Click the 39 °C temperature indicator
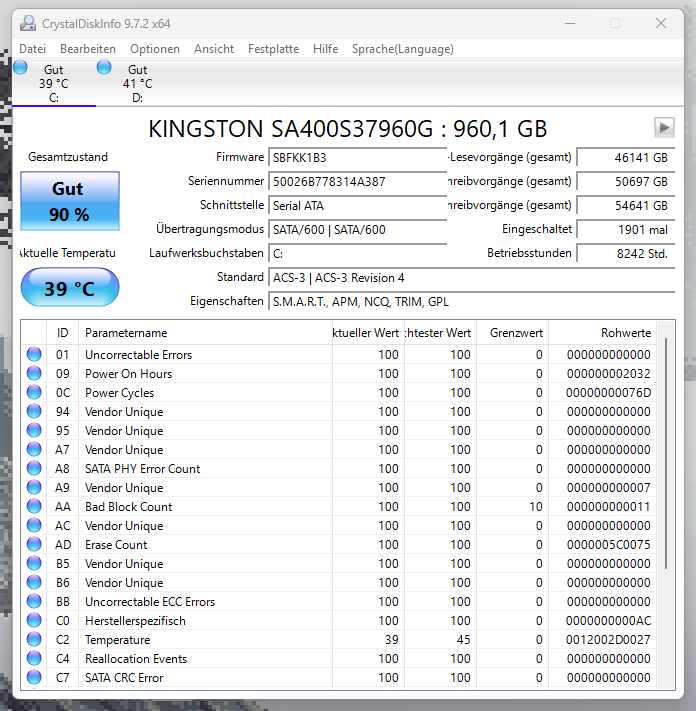This screenshot has height=711, width=696. (x=70, y=287)
